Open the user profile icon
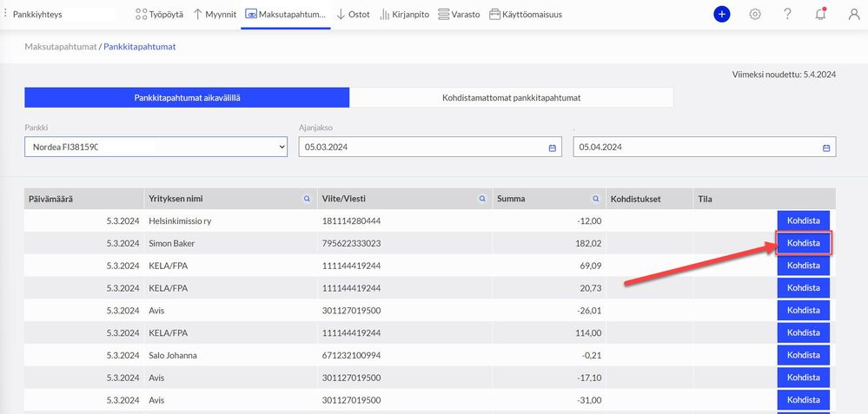The height and width of the screenshot is (414, 868). coord(854,15)
